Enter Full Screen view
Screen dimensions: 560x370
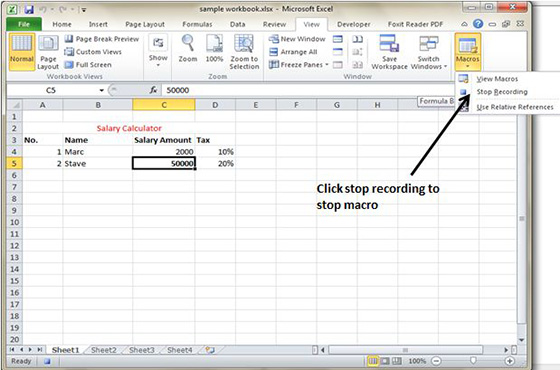click(x=88, y=65)
